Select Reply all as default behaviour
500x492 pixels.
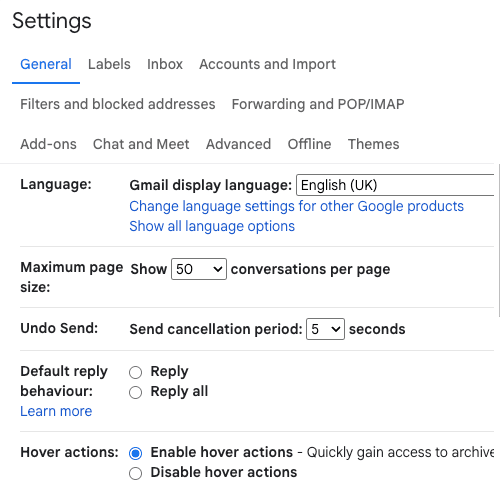click(135, 392)
